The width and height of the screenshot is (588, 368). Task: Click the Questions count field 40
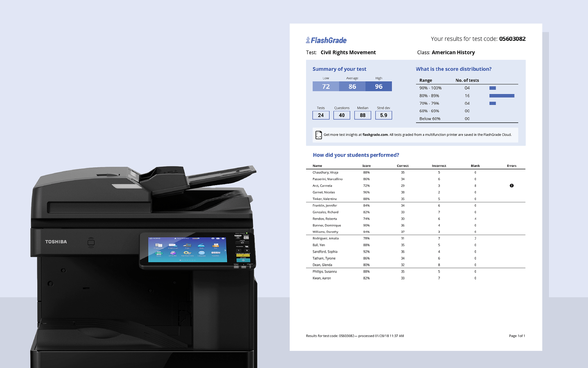pos(342,115)
